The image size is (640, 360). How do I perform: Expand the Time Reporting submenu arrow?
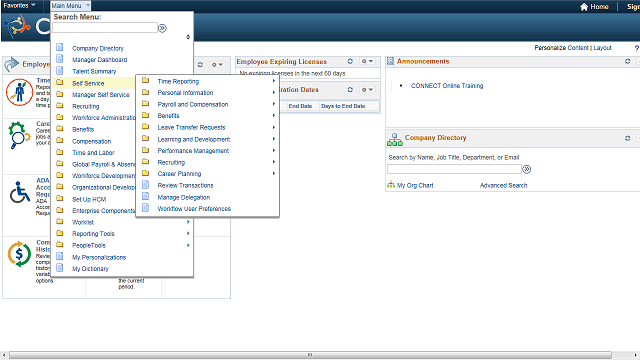click(x=274, y=81)
